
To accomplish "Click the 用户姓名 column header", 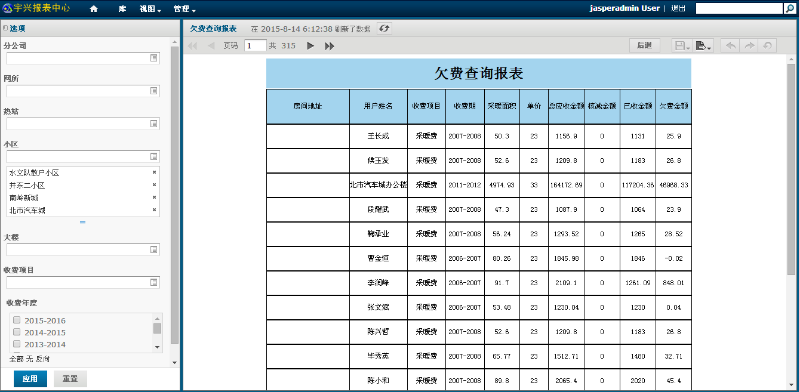I will (x=379, y=106).
